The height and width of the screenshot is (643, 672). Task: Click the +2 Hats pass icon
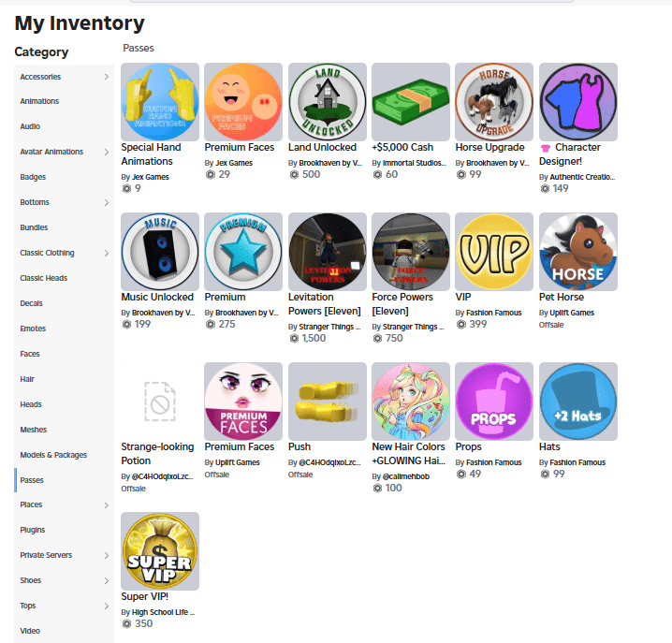pyautogui.click(x=578, y=402)
